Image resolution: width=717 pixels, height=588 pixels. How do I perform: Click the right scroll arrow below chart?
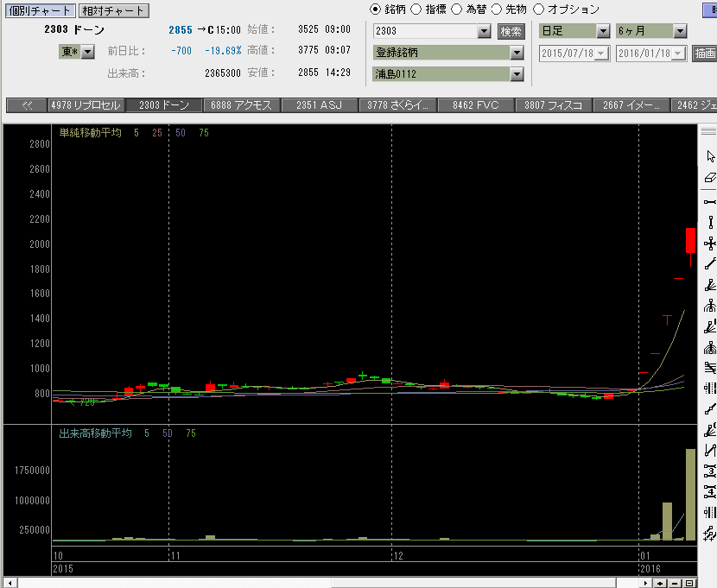point(645,584)
